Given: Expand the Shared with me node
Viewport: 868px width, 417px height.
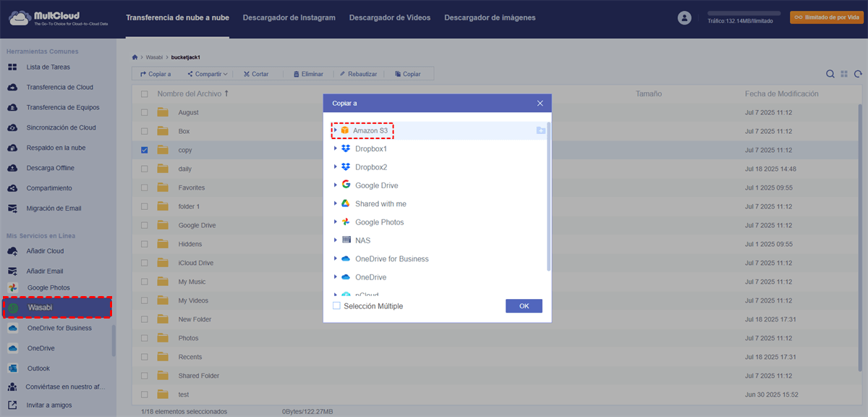Looking at the screenshot, I should point(336,204).
